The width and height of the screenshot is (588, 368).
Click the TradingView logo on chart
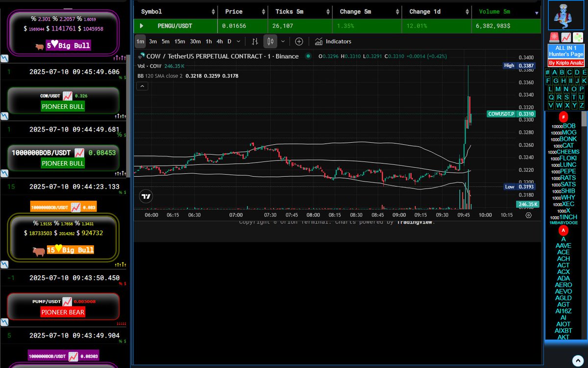[146, 196]
